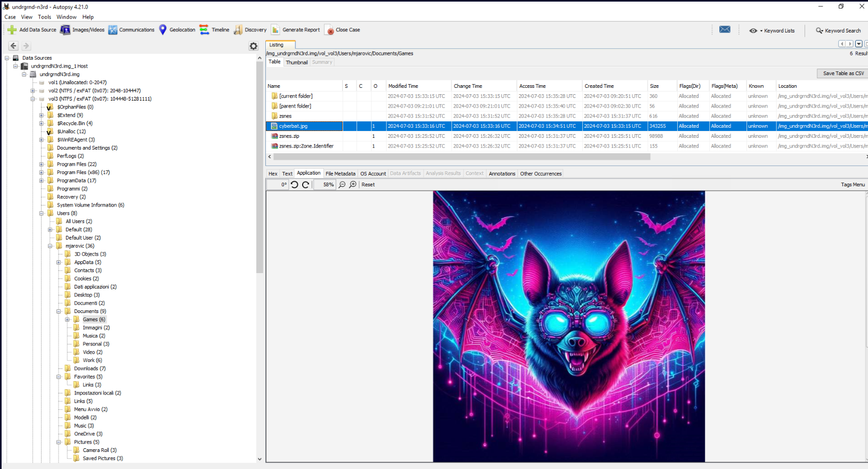Switch to the Thumbnail view tab
Viewport: 868px width, 469px height.
click(297, 62)
